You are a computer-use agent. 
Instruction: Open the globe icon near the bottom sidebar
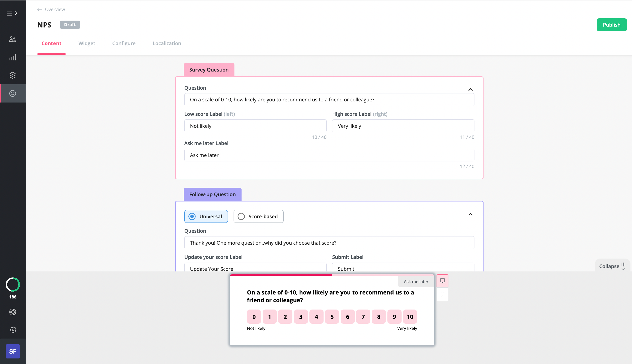[x=12, y=312]
